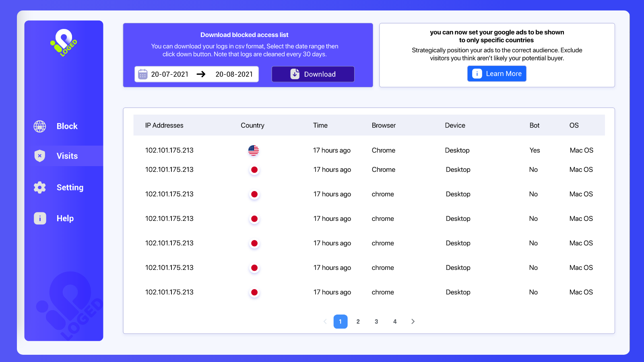This screenshot has width=644, height=362.
Task: Click page 4 in the pagination bar
Action: pyautogui.click(x=395, y=321)
